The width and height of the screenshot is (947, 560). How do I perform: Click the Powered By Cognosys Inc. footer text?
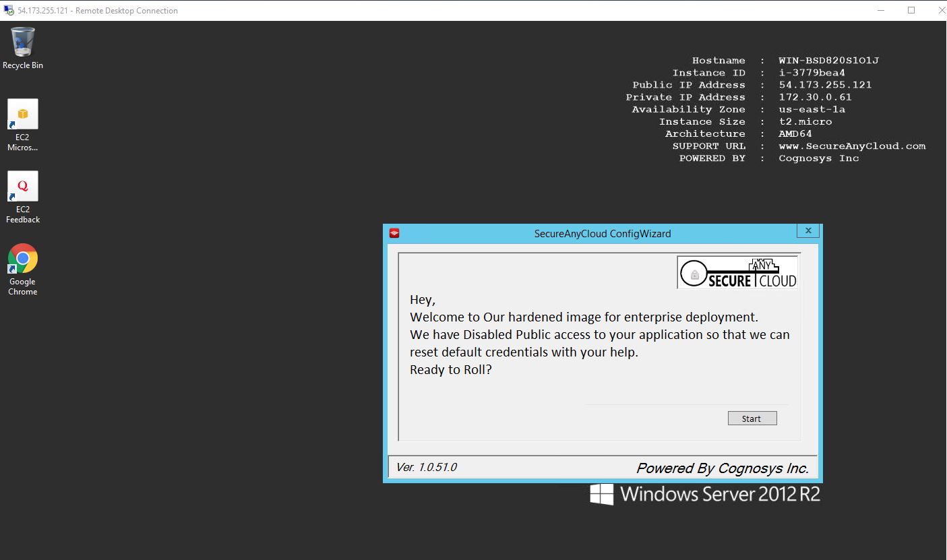click(x=722, y=468)
